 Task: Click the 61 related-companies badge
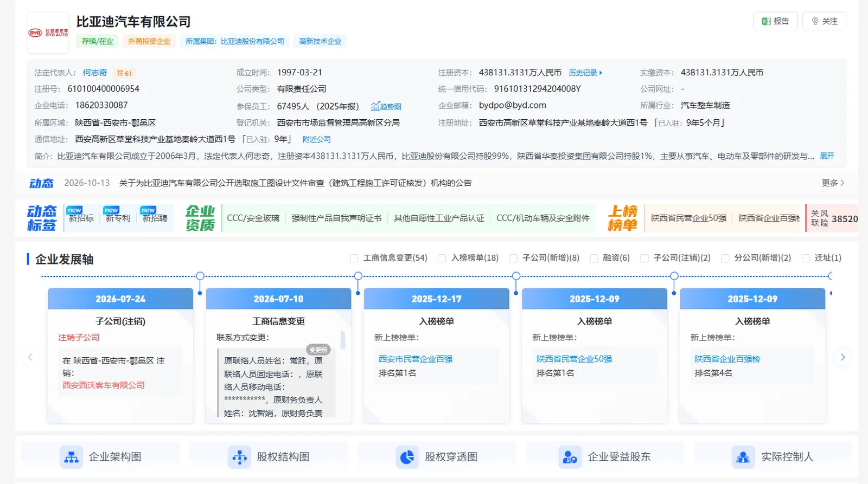pos(124,73)
